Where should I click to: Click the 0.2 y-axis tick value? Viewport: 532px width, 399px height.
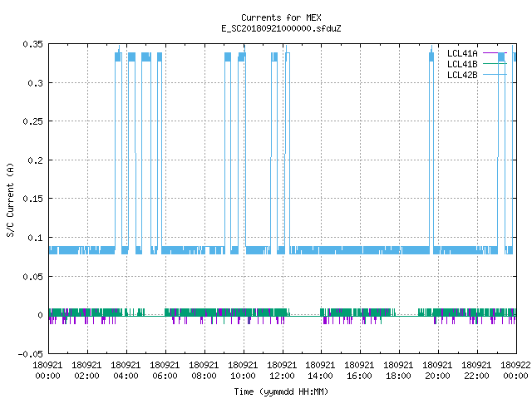click(x=35, y=160)
